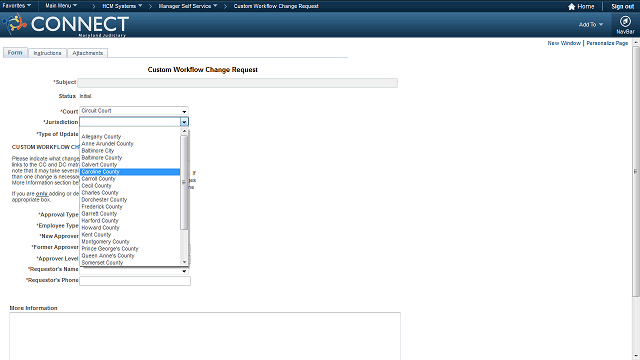The image size is (640, 360).
Task: Open the Add To dropdown
Action: pyautogui.click(x=591, y=24)
